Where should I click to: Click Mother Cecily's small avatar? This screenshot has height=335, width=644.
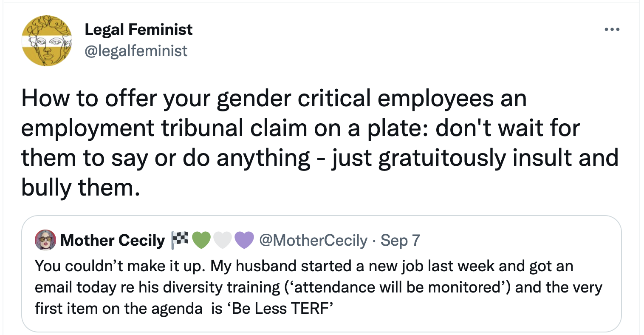pyautogui.click(x=45, y=240)
